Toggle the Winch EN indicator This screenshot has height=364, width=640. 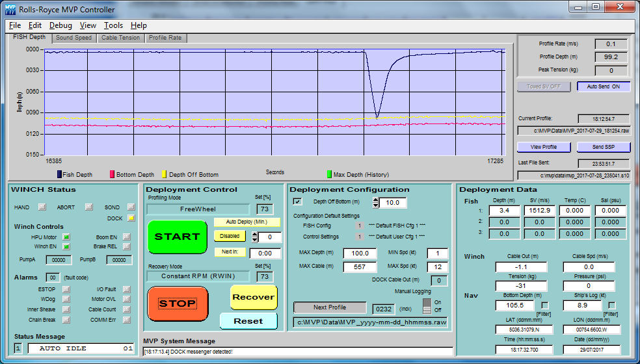click(x=66, y=246)
